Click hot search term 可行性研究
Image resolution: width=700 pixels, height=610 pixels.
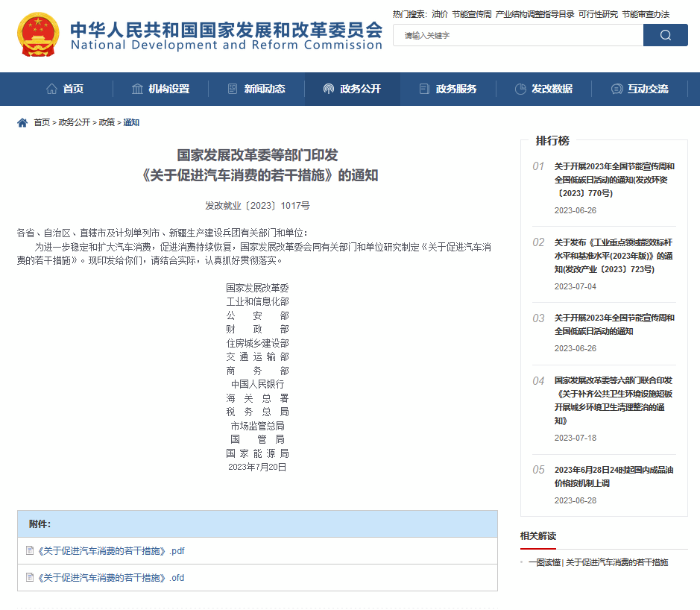(x=598, y=14)
